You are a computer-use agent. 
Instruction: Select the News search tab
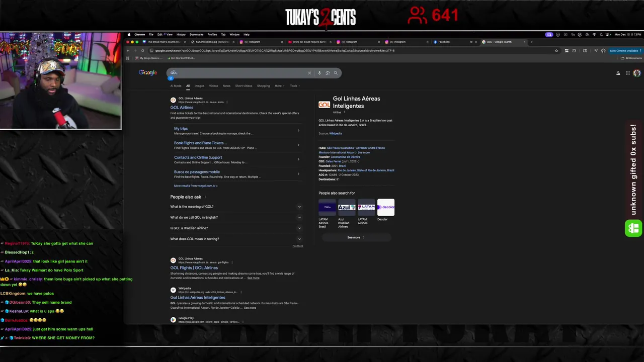click(x=226, y=86)
